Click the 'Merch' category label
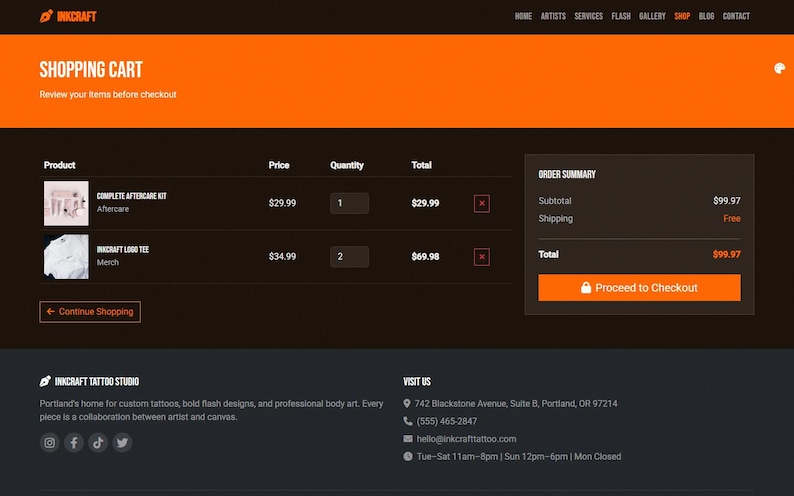Image resolution: width=794 pixels, height=496 pixels. click(108, 263)
